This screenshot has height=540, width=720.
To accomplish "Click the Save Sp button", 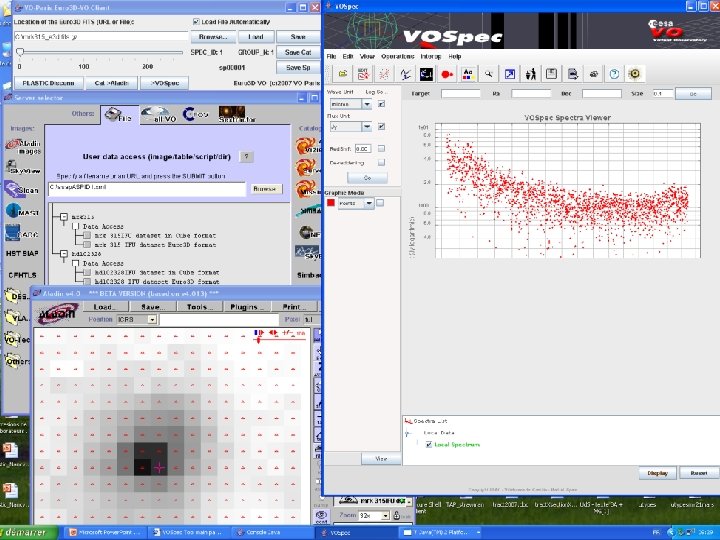I will (x=298, y=68).
